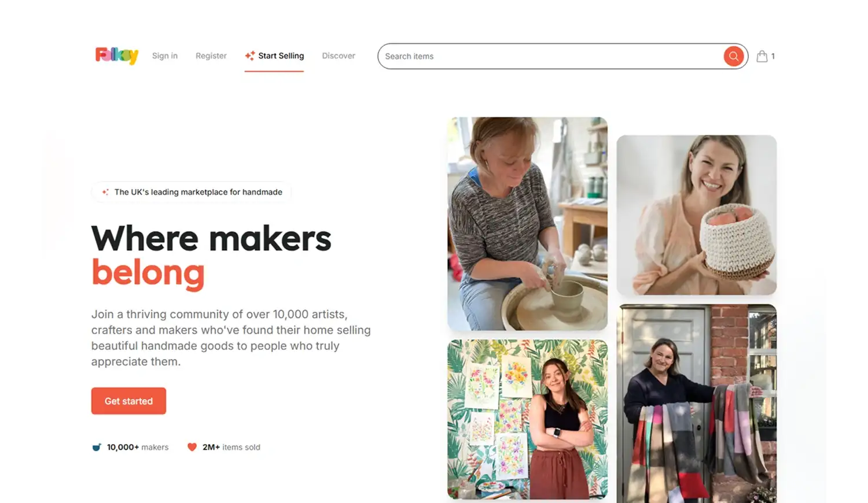Click the pottery wheel maker photo

coord(527,224)
